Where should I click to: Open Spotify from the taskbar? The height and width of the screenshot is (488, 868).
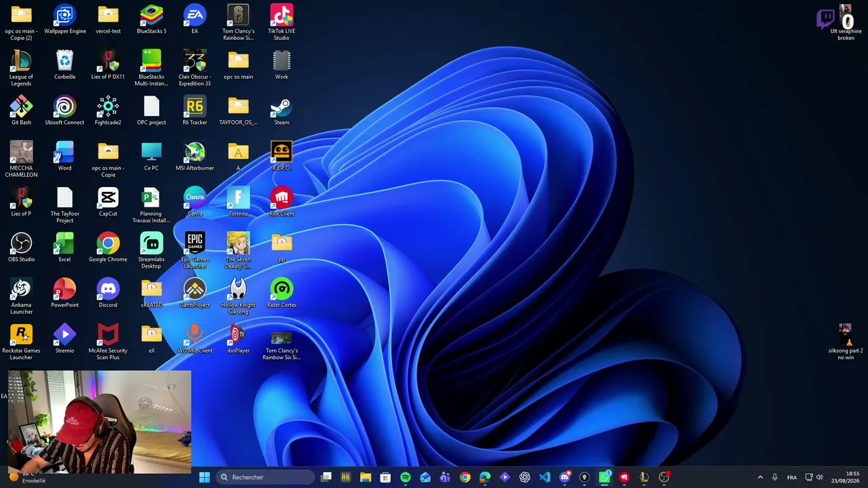coord(405,477)
